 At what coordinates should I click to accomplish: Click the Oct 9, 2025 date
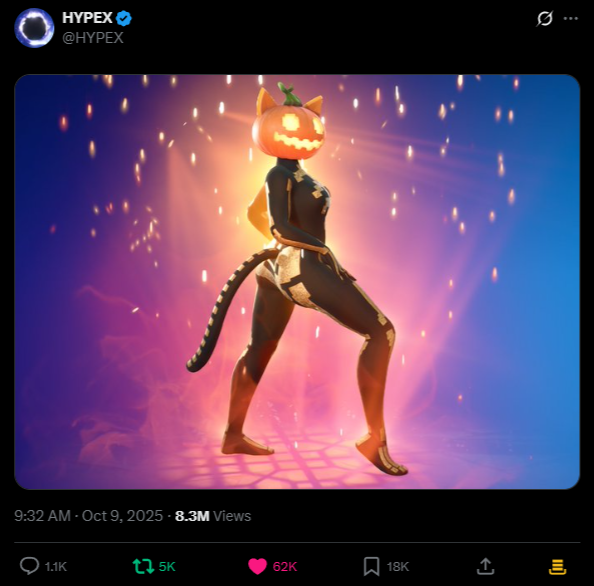122,516
